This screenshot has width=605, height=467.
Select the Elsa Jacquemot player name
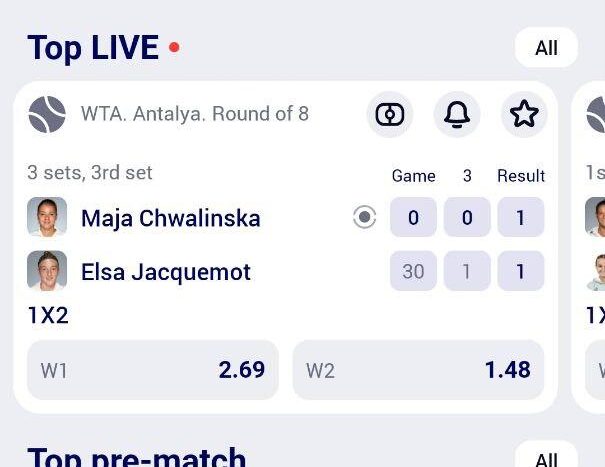[x=166, y=272]
